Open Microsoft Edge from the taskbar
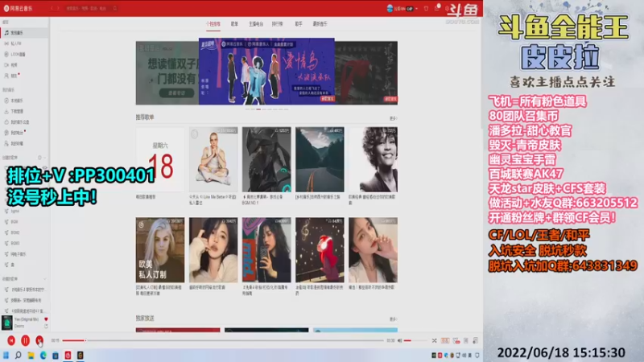Screen dimensions: 644x362 [43, 355]
